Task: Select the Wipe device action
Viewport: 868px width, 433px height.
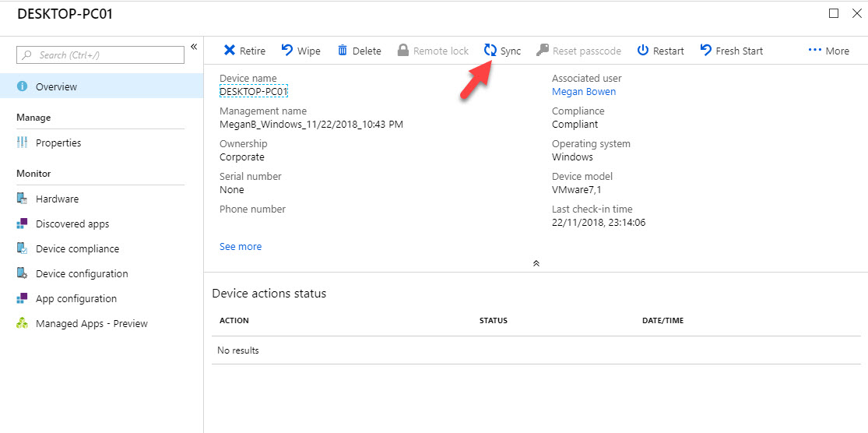Action: (300, 51)
